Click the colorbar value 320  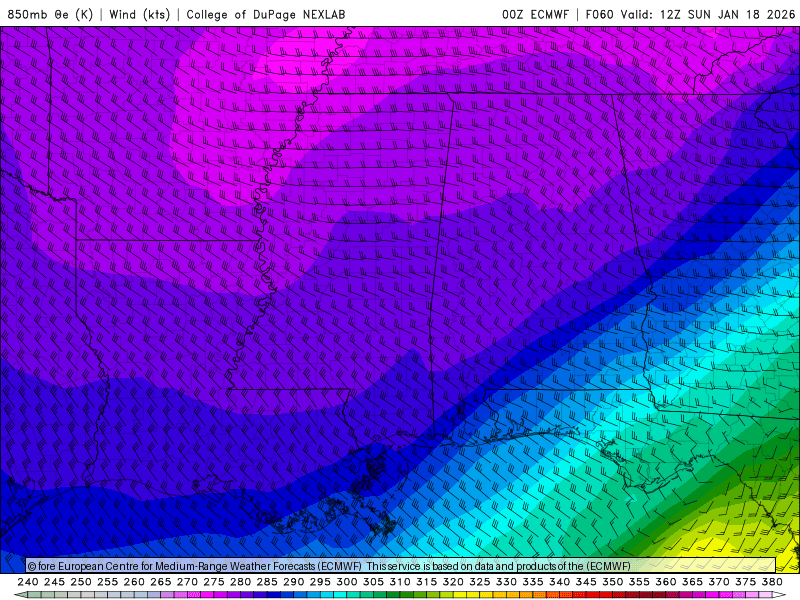pos(453,582)
